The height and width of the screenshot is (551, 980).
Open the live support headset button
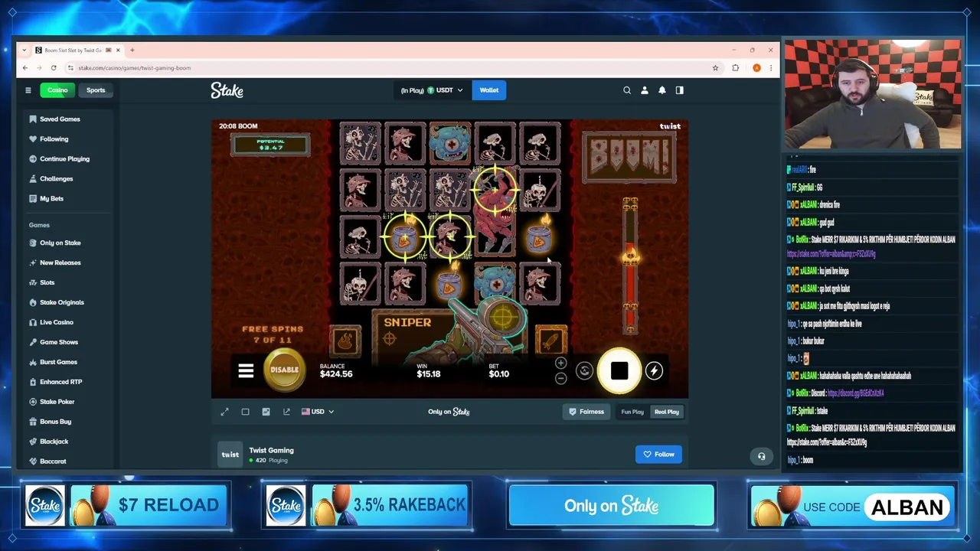point(761,457)
